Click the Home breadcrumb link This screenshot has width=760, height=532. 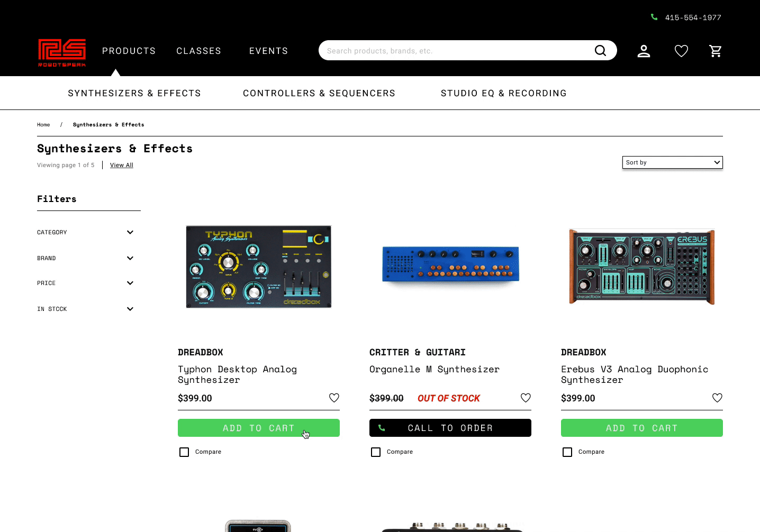[x=43, y=125]
